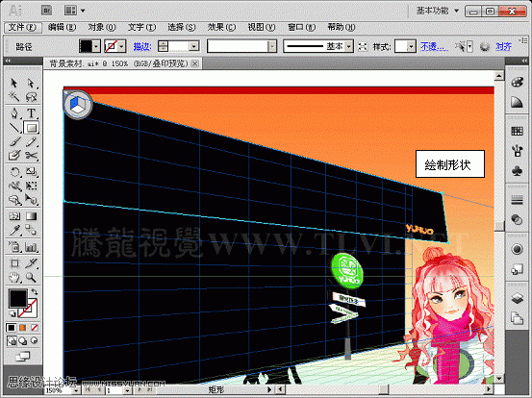The width and height of the screenshot is (532, 398).
Task: Expand the stroke color dropdown in control bar
Action: click(122, 46)
